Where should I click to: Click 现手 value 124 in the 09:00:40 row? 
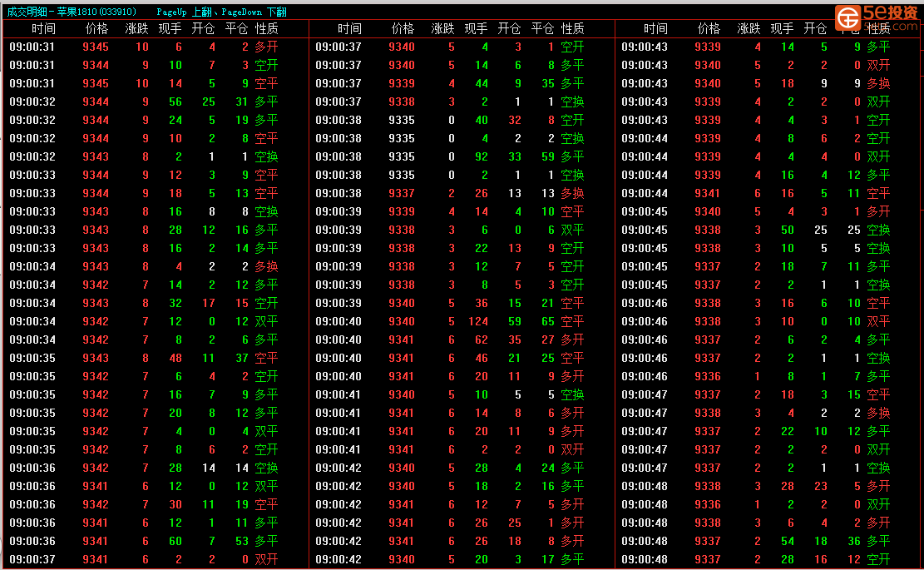click(x=478, y=321)
